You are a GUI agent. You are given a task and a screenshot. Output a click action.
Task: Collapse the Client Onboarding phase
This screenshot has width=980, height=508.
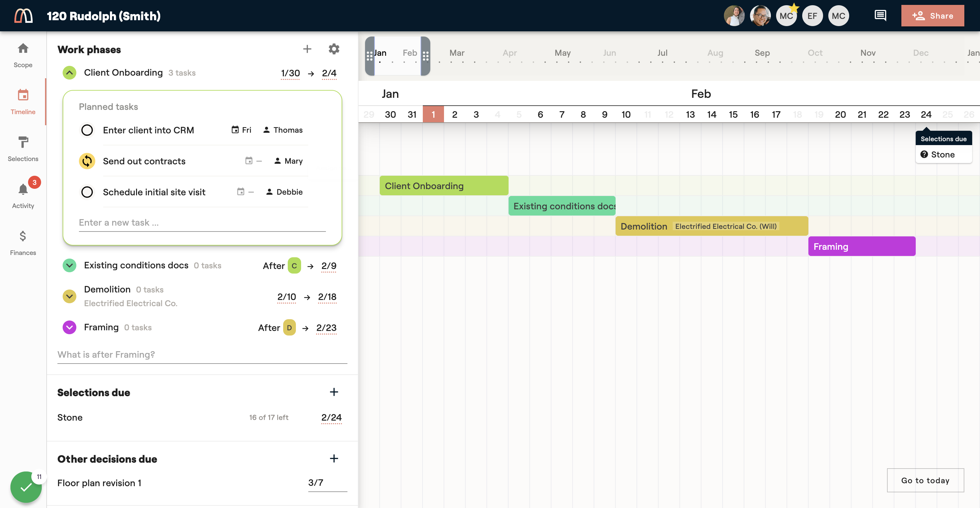[69, 73]
